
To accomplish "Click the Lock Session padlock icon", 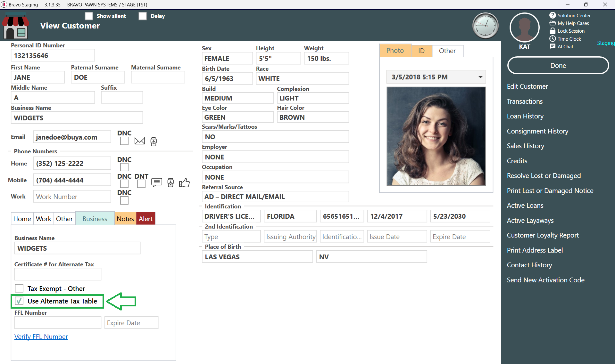I will 553,31.
